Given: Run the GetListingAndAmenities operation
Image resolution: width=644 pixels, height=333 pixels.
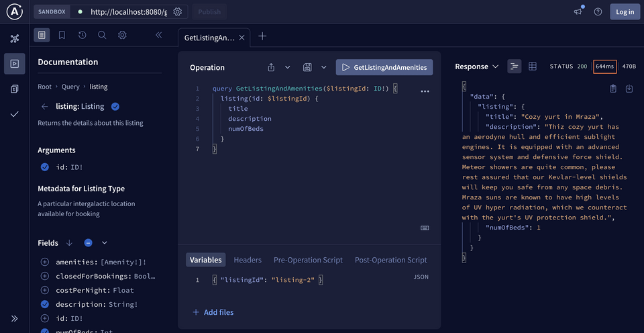Looking at the screenshot, I should coord(384,67).
